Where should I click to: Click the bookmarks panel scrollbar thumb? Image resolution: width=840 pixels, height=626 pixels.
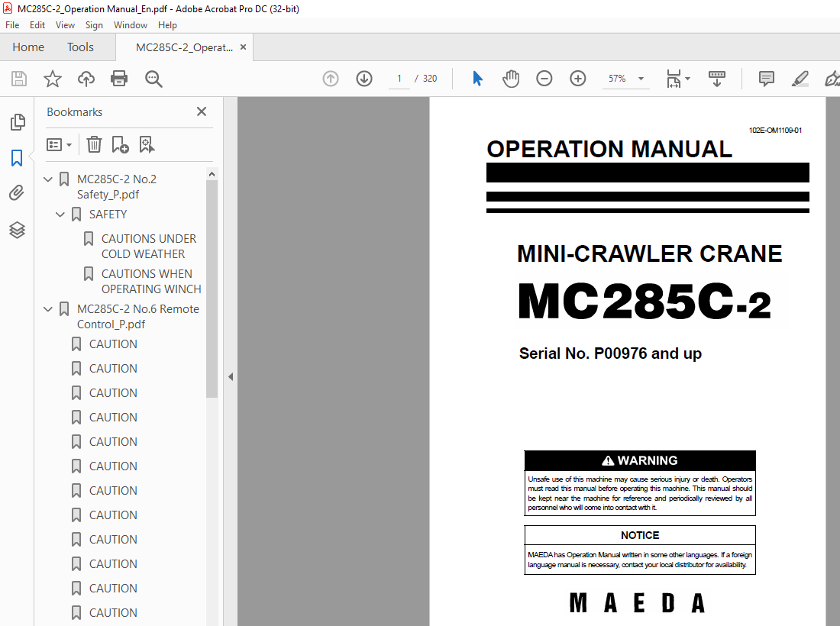212,289
